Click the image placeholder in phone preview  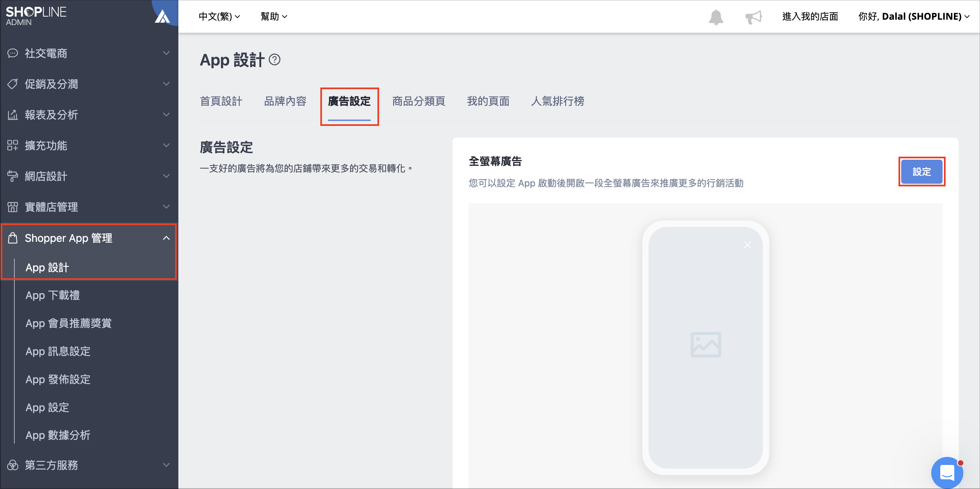click(705, 344)
